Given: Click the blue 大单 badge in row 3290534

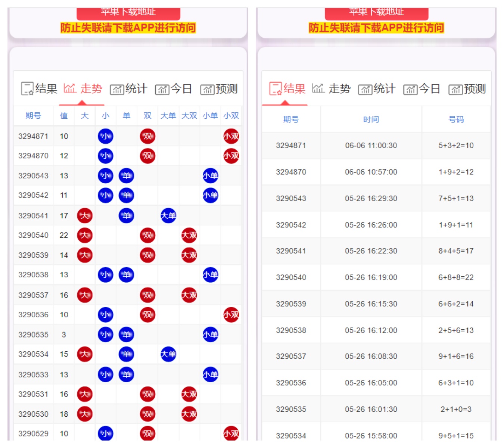Looking at the screenshot, I should (168, 354).
